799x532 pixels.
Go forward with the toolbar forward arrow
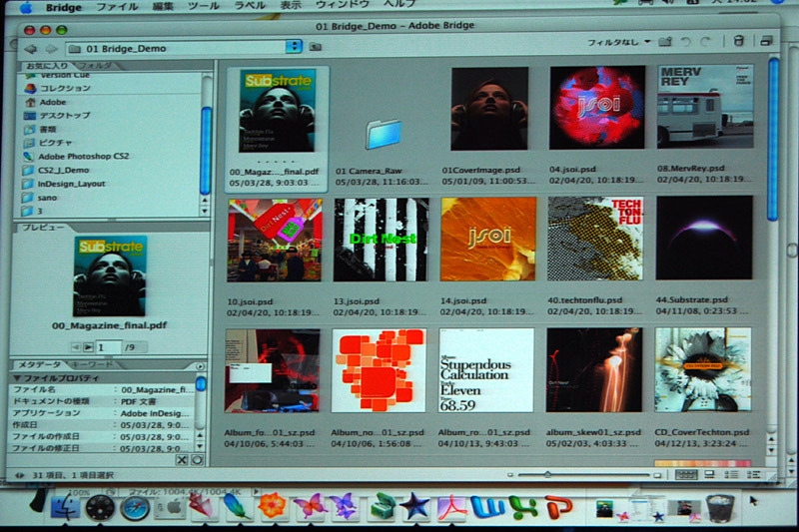[x=51, y=49]
